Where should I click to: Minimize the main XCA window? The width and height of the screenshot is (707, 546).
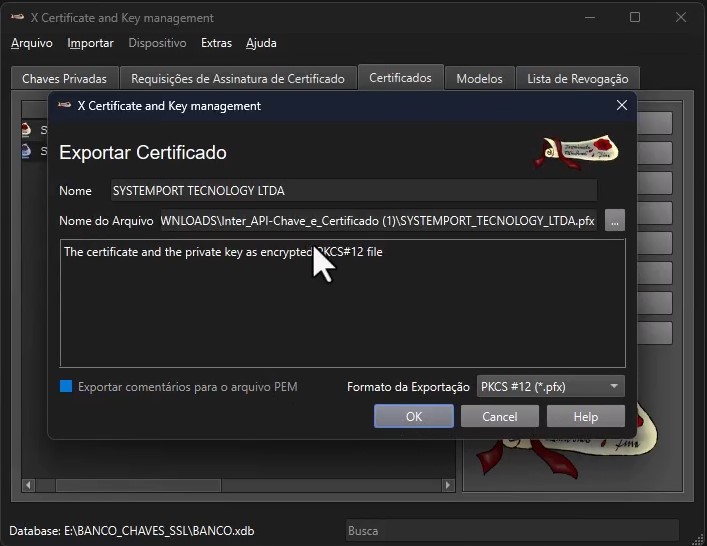click(x=590, y=17)
